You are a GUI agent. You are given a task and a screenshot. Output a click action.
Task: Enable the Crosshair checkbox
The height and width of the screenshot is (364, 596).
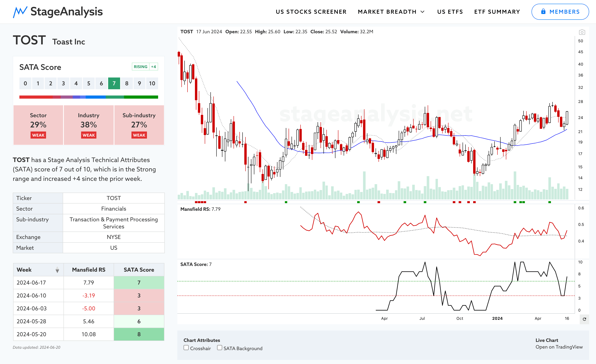pyautogui.click(x=186, y=348)
